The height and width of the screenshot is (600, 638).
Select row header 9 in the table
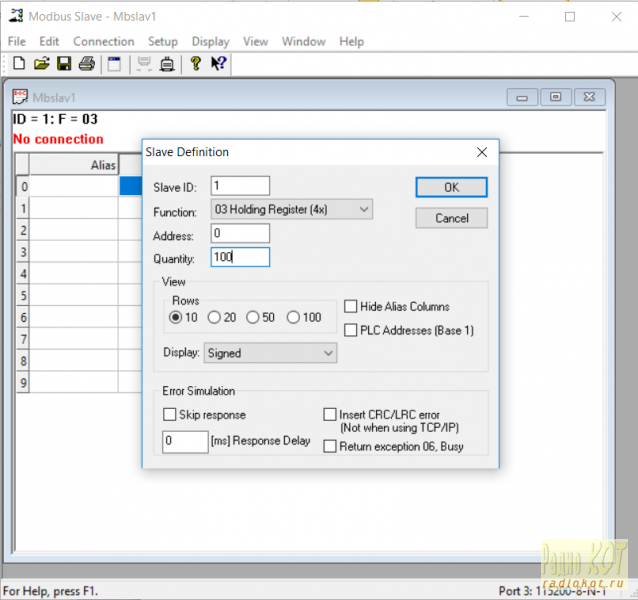(x=23, y=382)
